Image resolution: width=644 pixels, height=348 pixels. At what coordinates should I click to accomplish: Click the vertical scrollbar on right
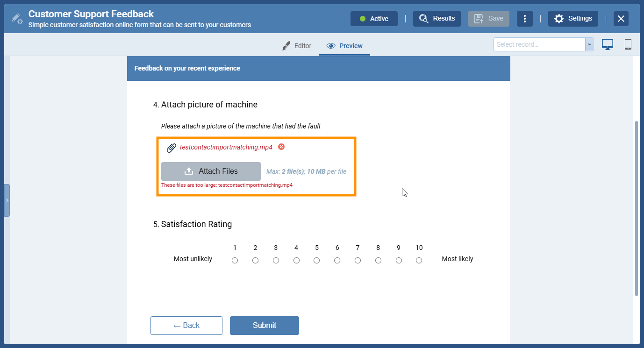(x=636, y=208)
